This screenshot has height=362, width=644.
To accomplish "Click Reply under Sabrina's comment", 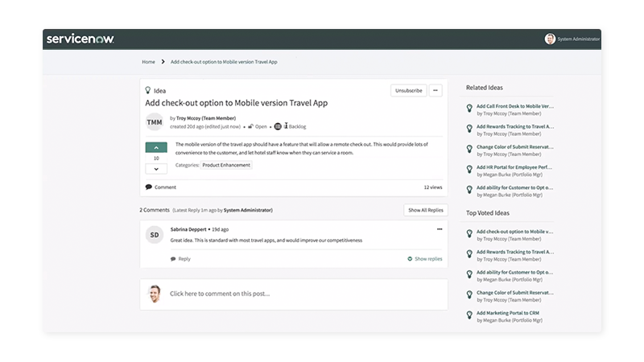I will 184,259.
